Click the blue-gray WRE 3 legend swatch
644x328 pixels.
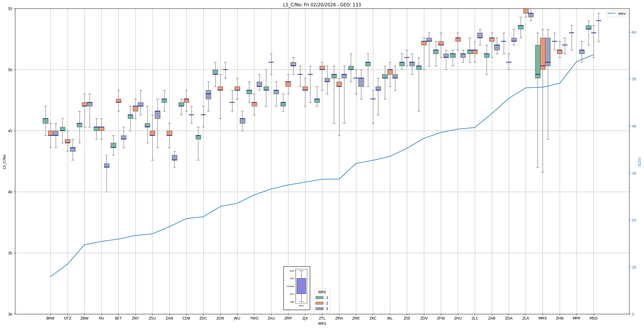[319, 309]
